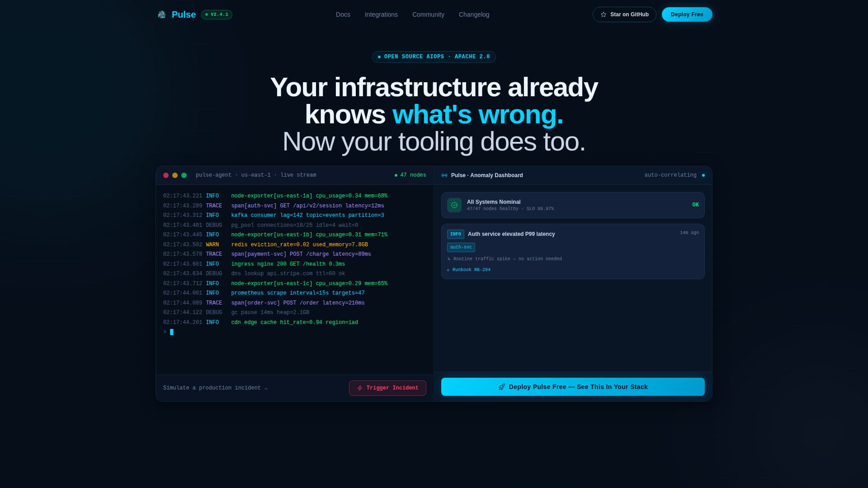The width and height of the screenshot is (868, 488).
Task: Click the yellow terminal window dot
Action: coord(175,175)
